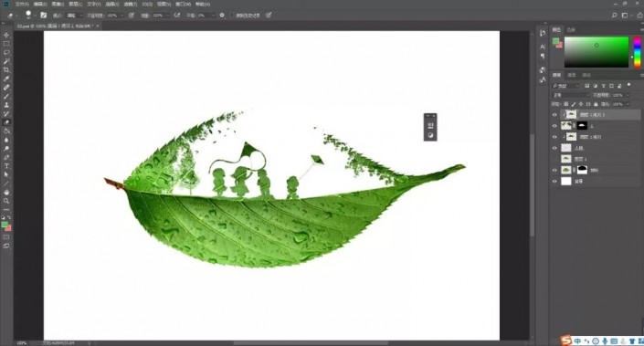Viewport: 644px width, 346px height.
Task: Select the Lasso tool
Action: (6, 53)
